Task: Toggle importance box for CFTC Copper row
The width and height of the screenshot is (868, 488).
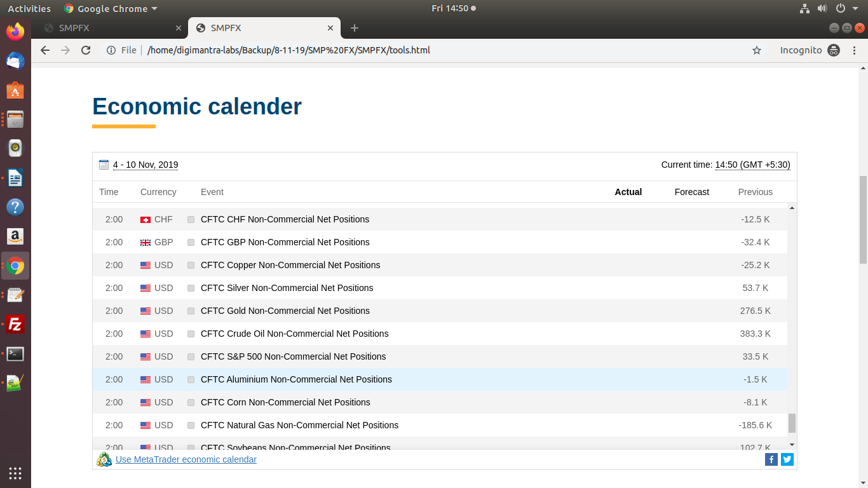Action: click(191, 265)
